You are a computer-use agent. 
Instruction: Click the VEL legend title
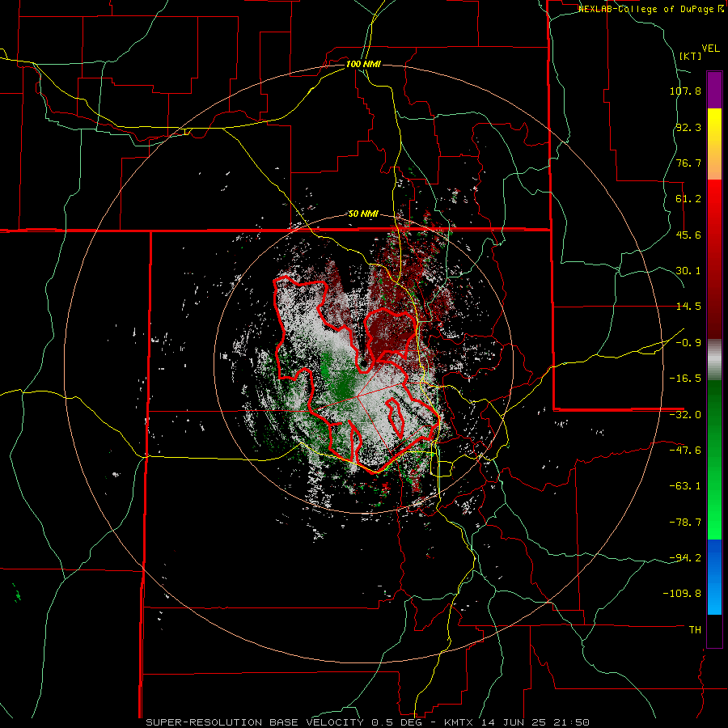point(710,49)
